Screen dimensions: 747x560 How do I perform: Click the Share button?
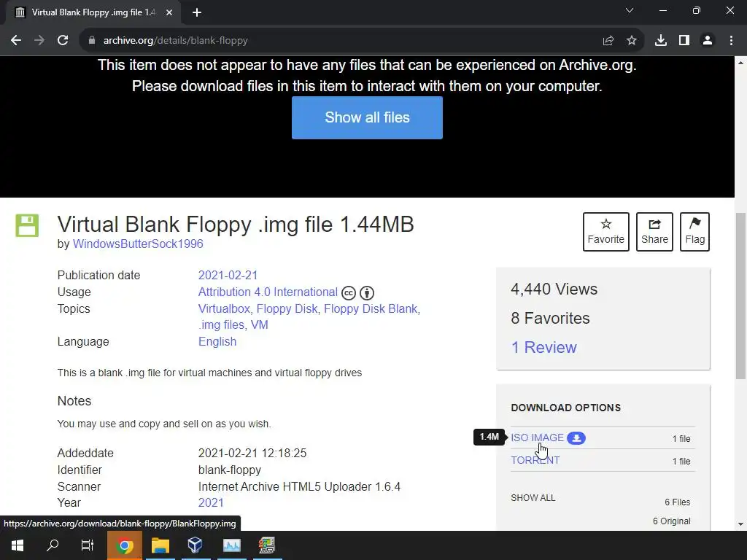(654, 231)
